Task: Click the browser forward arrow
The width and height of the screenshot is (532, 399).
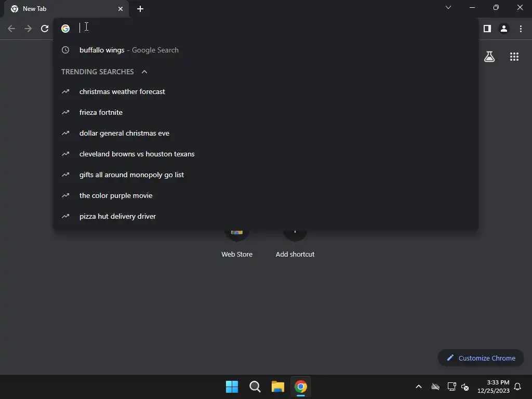Action: coord(28,29)
